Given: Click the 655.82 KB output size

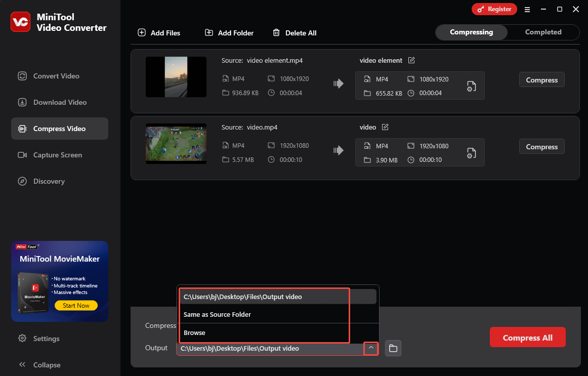Looking at the screenshot, I should tap(389, 93).
